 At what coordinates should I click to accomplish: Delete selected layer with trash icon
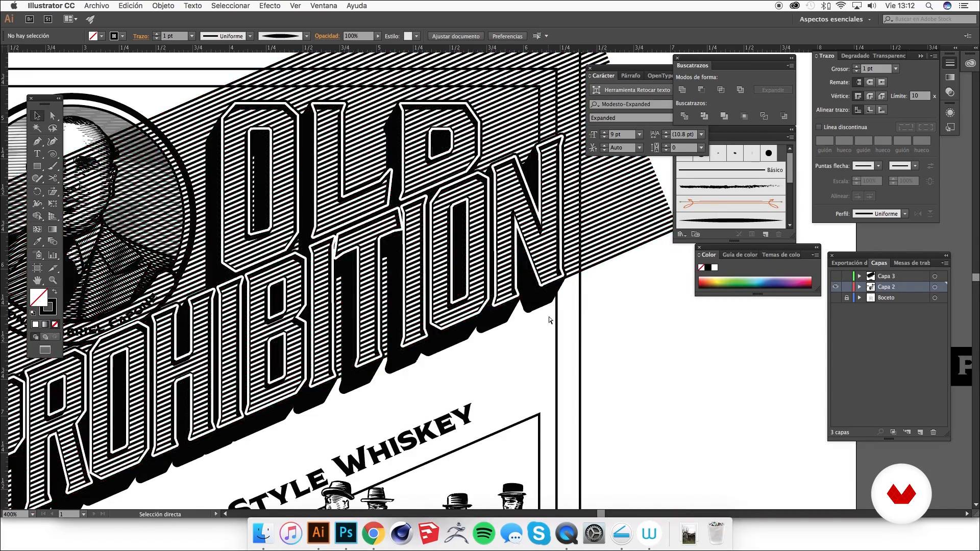point(933,432)
